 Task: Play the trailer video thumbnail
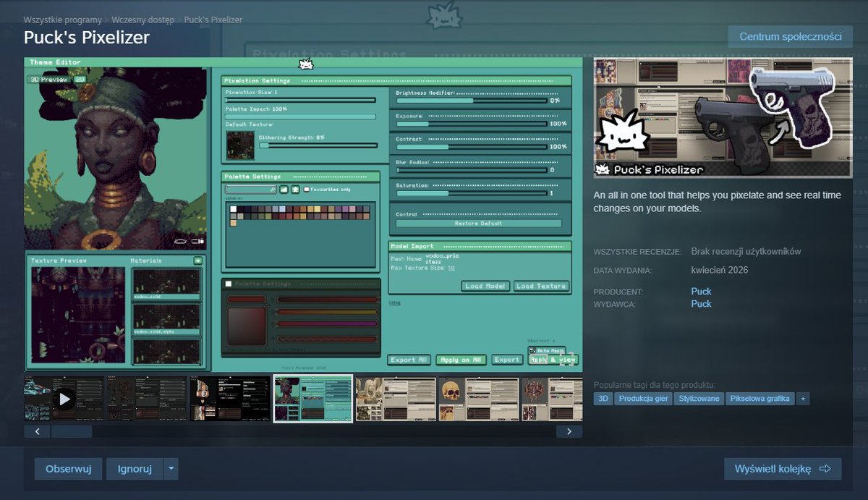[x=64, y=398]
